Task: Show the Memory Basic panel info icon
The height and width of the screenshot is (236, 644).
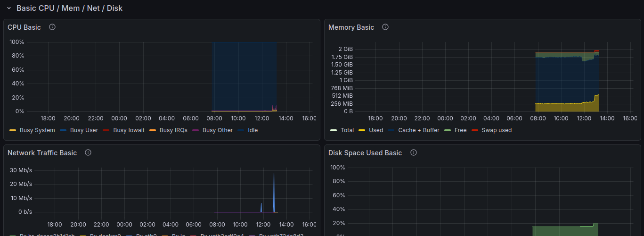Action: point(385,27)
